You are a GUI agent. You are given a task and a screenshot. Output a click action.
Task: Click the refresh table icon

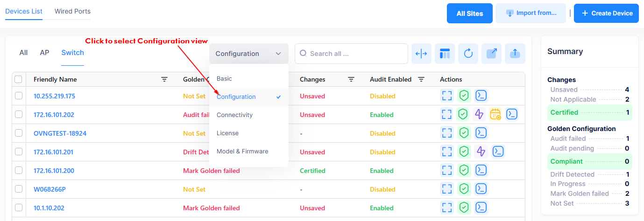tap(468, 54)
